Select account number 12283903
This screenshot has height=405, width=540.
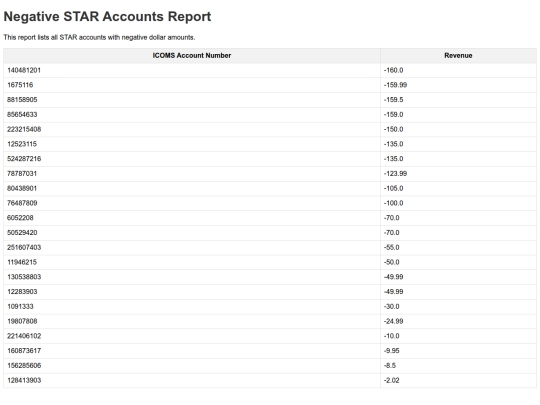point(22,292)
